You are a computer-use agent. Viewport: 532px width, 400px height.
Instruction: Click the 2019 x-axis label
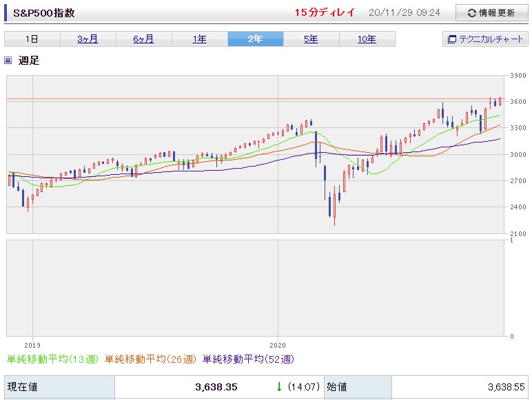(x=32, y=345)
